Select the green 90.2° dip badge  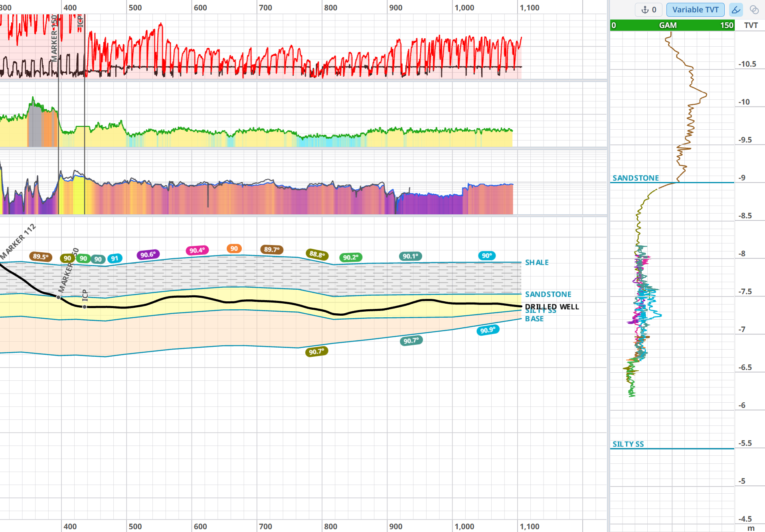click(x=351, y=257)
